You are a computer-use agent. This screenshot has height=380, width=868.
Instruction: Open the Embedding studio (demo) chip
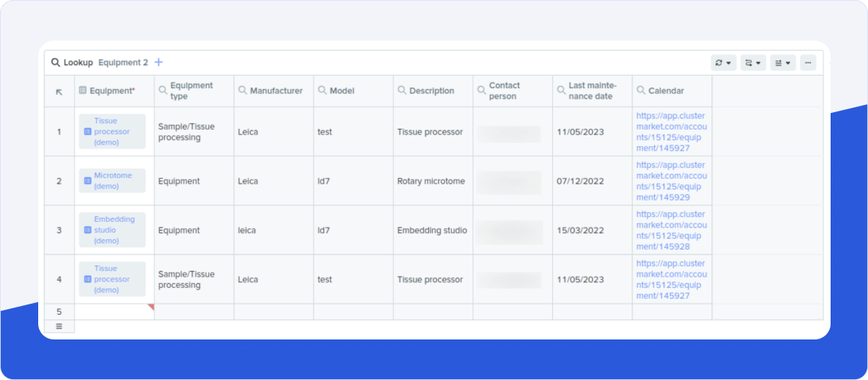[112, 230]
